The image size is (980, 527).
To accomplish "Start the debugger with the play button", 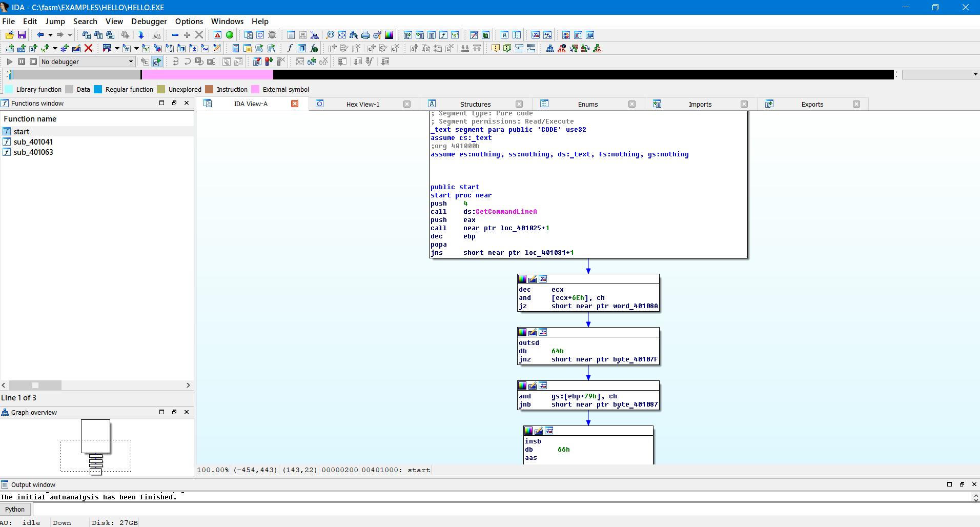I will (x=9, y=62).
